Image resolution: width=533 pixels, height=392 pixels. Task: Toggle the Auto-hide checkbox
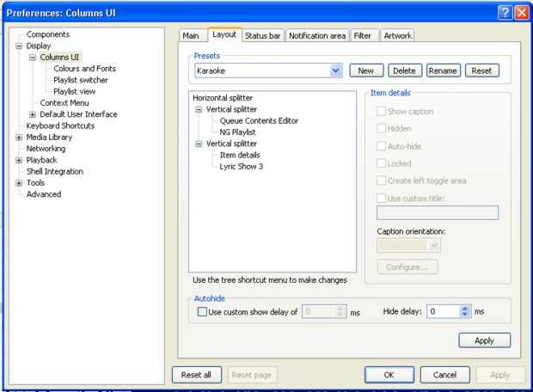tap(382, 146)
